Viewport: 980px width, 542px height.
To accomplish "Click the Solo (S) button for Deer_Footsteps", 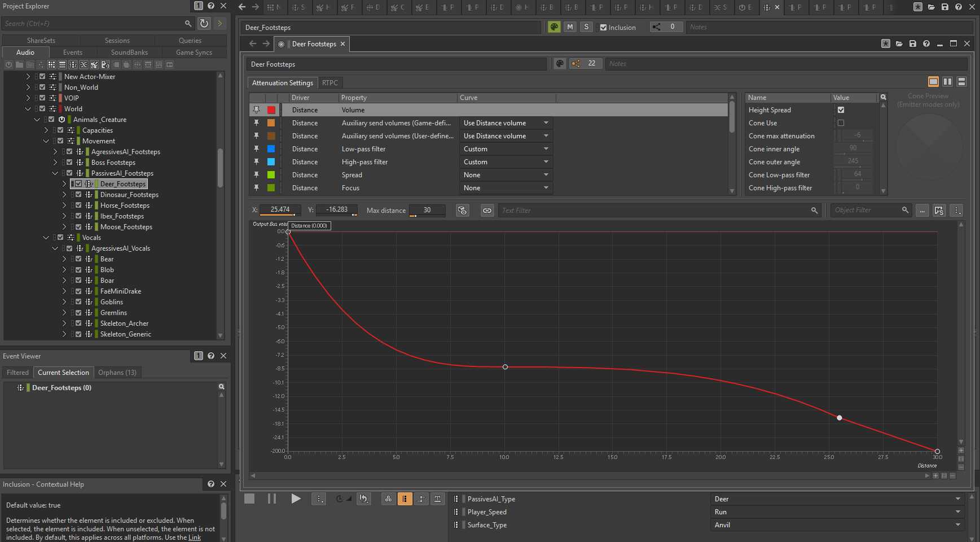I will point(586,27).
